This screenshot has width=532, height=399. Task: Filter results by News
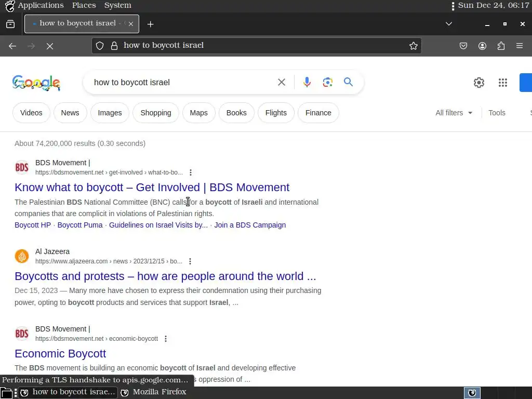70,113
